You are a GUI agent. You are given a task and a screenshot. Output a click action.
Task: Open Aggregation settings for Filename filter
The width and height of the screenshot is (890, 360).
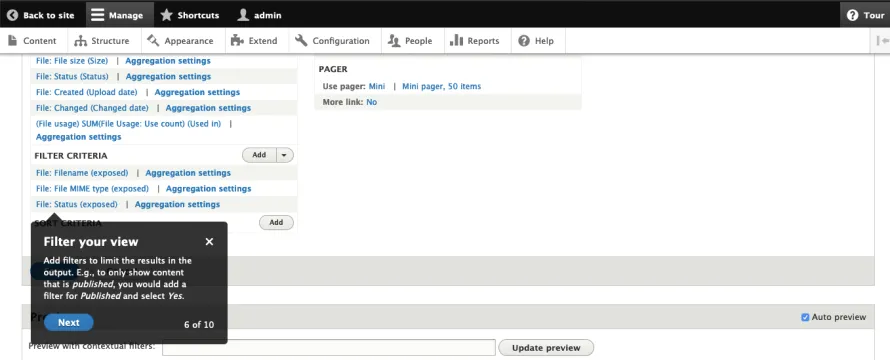point(188,173)
